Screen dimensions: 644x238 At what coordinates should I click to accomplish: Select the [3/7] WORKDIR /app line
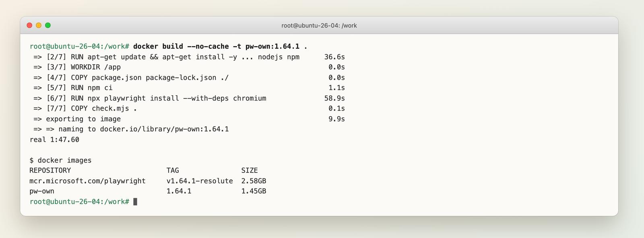point(189,67)
